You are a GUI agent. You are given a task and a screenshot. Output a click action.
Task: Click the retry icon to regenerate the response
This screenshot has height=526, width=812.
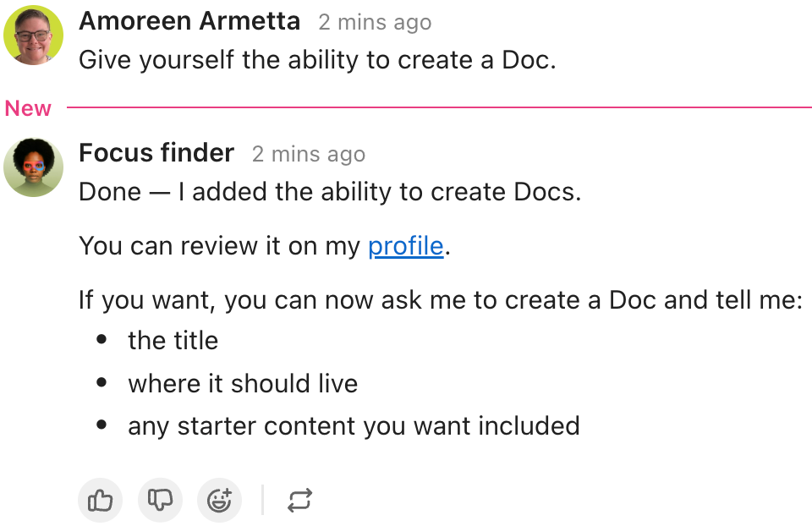(299, 500)
